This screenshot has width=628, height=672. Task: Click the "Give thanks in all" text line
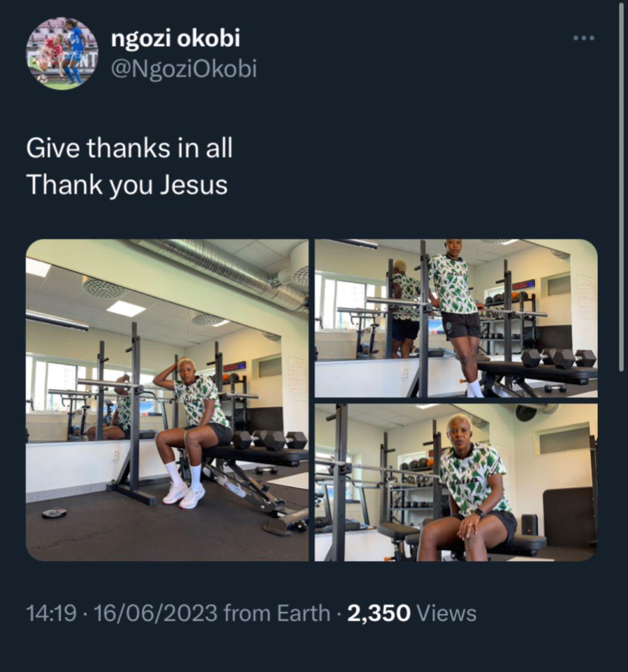click(x=129, y=148)
